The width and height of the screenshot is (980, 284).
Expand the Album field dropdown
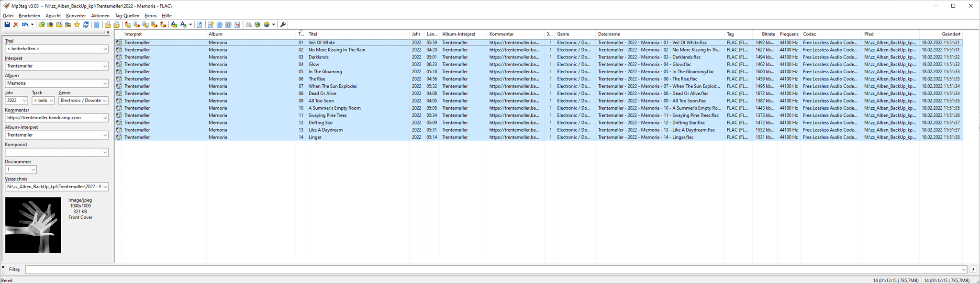[x=105, y=83]
